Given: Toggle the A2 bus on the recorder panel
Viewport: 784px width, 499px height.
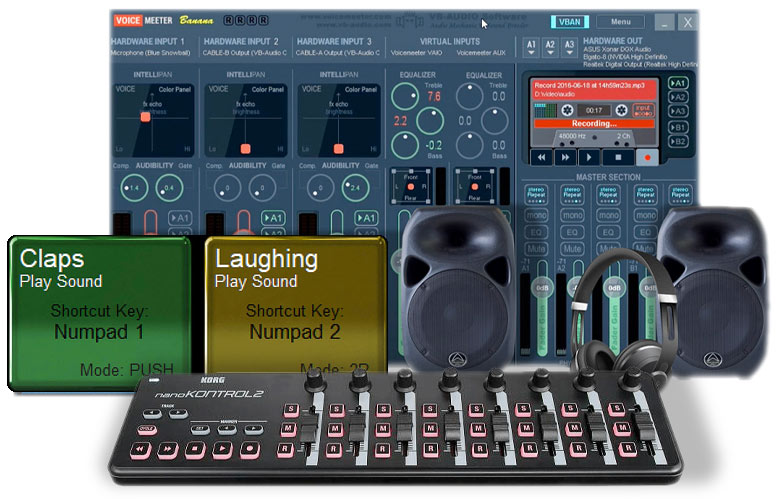Looking at the screenshot, I should pos(678,97).
